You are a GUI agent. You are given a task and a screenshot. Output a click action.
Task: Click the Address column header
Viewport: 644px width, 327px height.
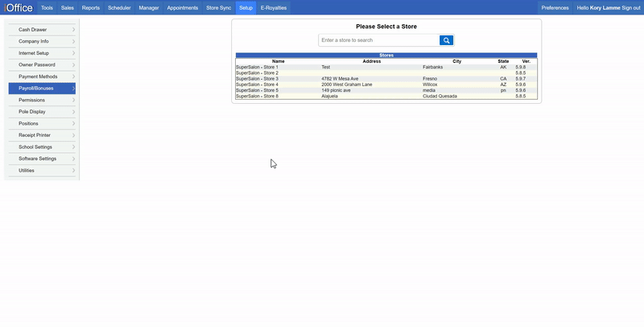coord(372,61)
